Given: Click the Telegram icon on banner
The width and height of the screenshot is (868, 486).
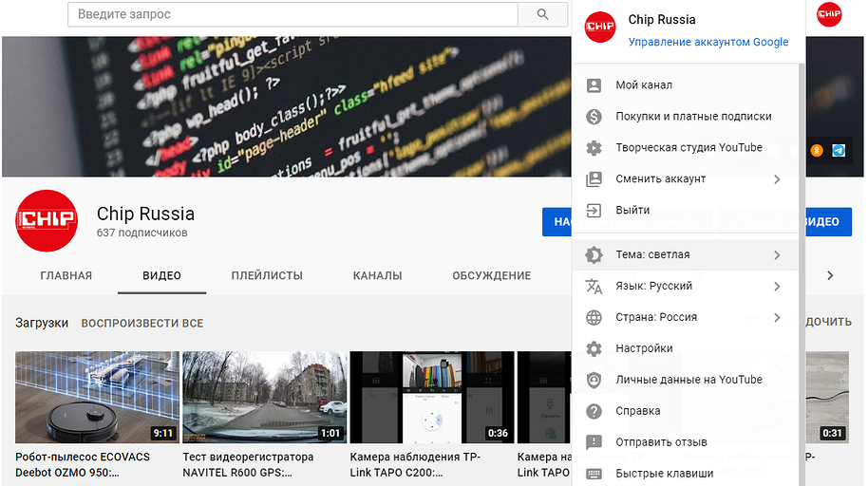Looking at the screenshot, I should pyautogui.click(x=839, y=150).
